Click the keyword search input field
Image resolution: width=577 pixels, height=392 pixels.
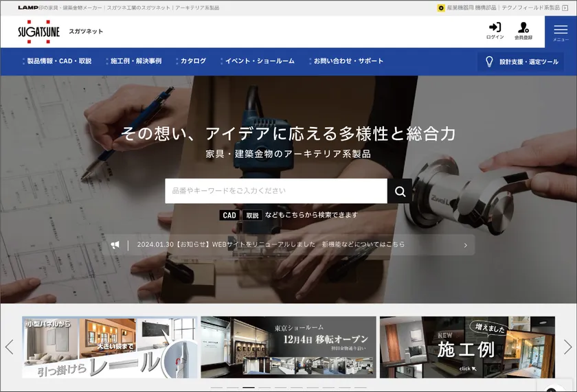(x=276, y=192)
